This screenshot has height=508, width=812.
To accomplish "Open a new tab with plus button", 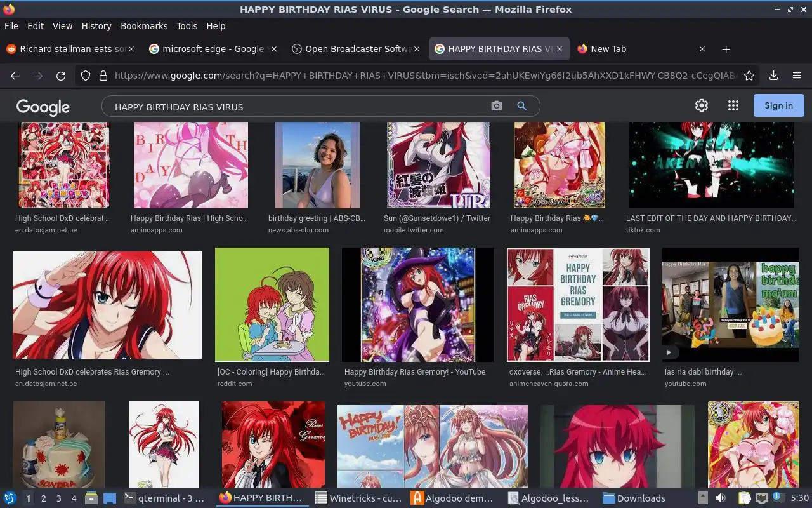I will (726, 49).
